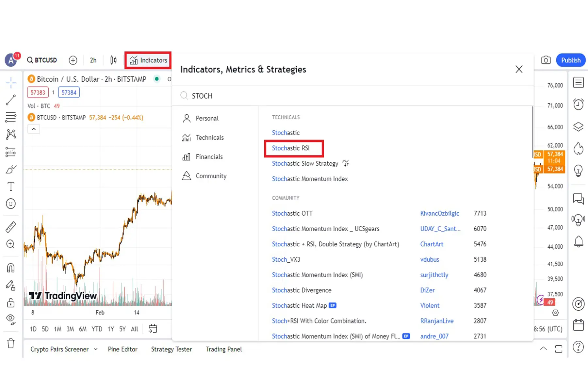The image size is (588, 392).
Task: Select the XABCD pattern tool
Action: point(11,134)
